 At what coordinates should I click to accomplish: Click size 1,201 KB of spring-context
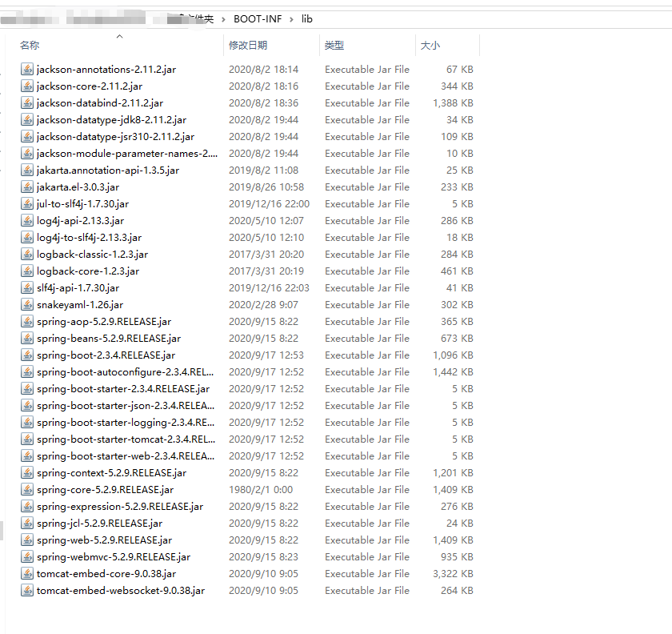(453, 473)
